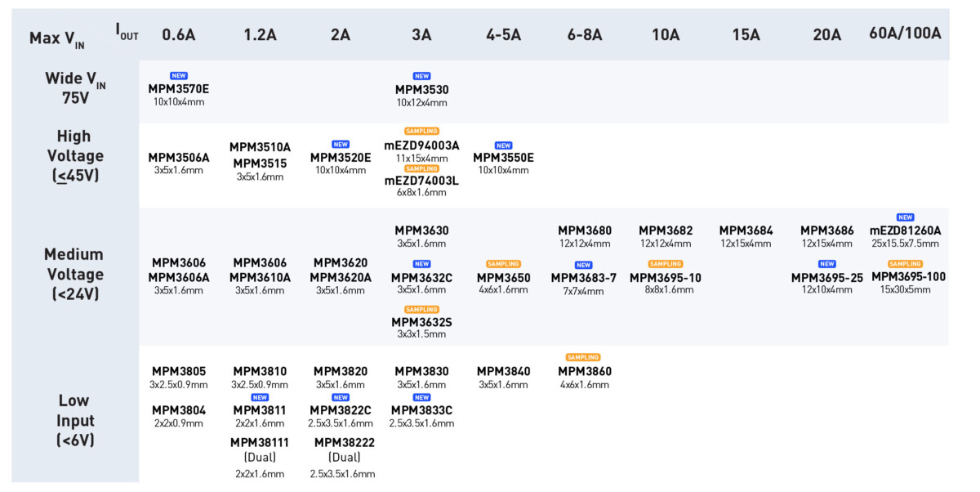Click the NEW badge above MPM3822C
The width and height of the screenshot is (980, 492).
tap(341, 397)
